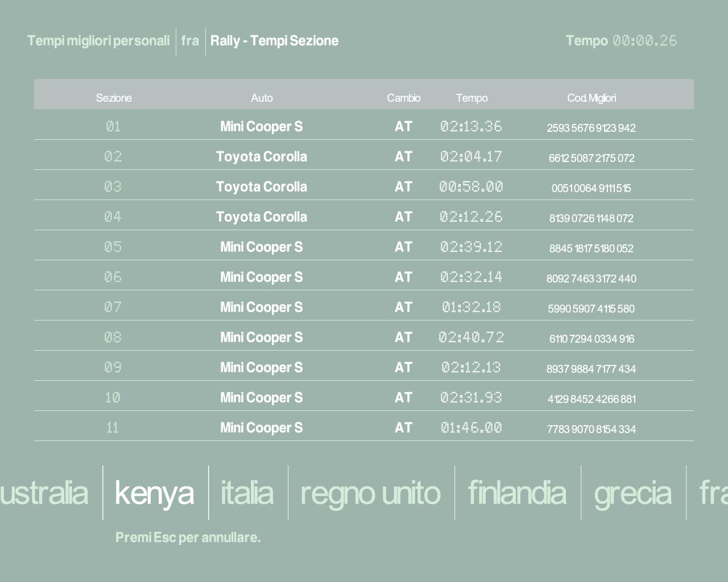The width and height of the screenshot is (728, 582).
Task: Click the Tempi migliori personali heading
Action: [98, 41]
